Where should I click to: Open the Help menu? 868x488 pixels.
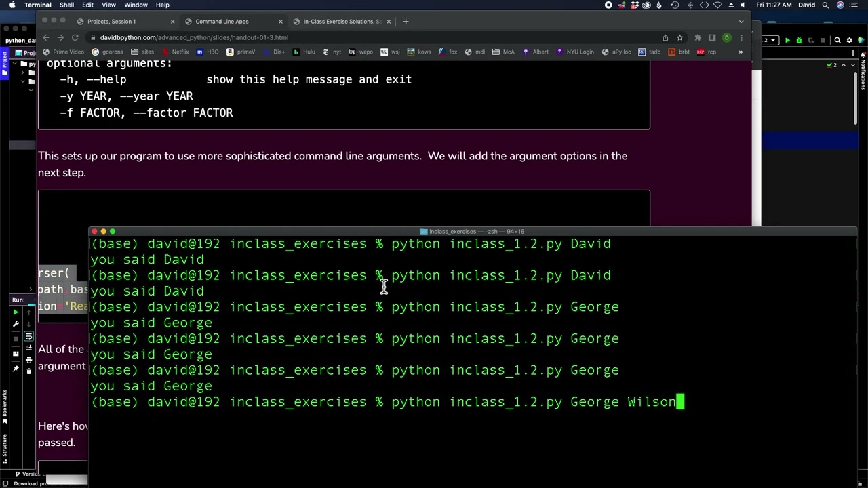click(163, 5)
